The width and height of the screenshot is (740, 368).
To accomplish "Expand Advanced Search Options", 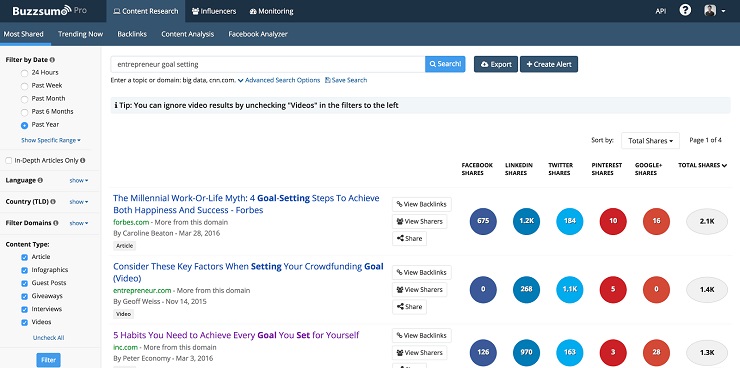I will tap(279, 80).
